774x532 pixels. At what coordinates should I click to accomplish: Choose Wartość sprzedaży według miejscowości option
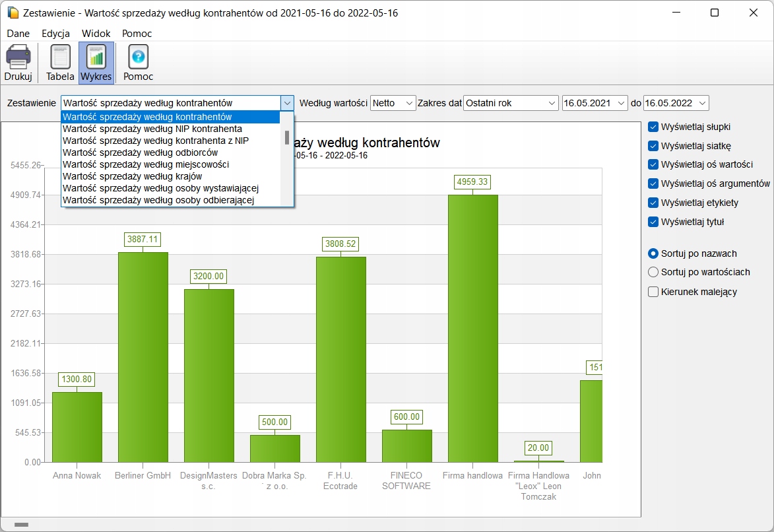146,164
